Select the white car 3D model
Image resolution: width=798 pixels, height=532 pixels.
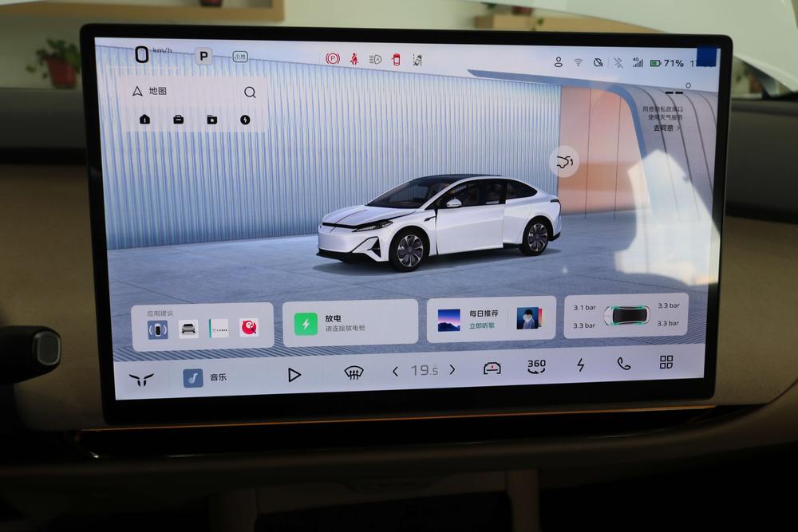439,221
